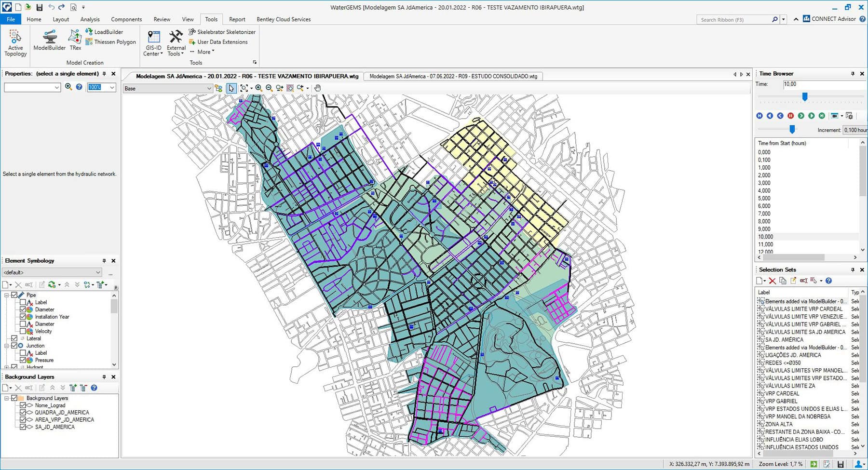Open the GIS-ID Center dropdown
This screenshot has height=470, width=868.
(x=154, y=43)
